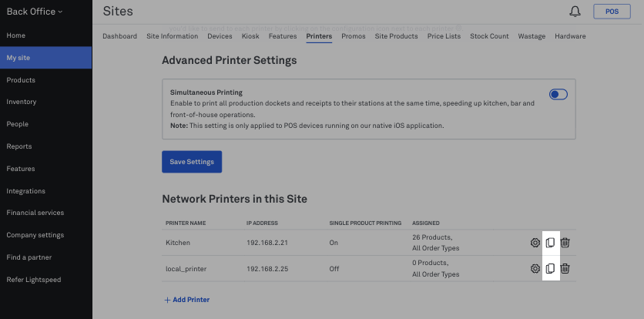644x319 pixels.
Task: Open the Promos tab
Action: tap(354, 36)
